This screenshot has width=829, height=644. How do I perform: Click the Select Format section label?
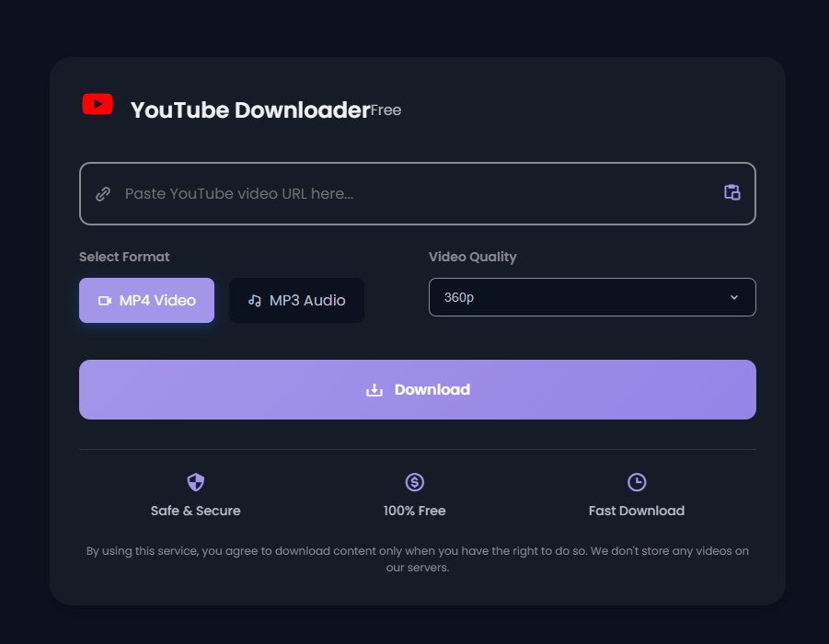pyautogui.click(x=124, y=257)
